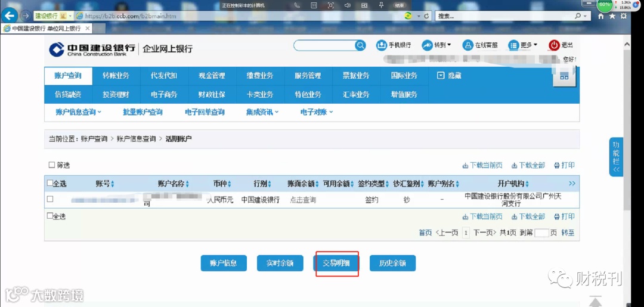Sort by the 开户机构 column
This screenshot has height=307, width=644.
(x=513, y=184)
